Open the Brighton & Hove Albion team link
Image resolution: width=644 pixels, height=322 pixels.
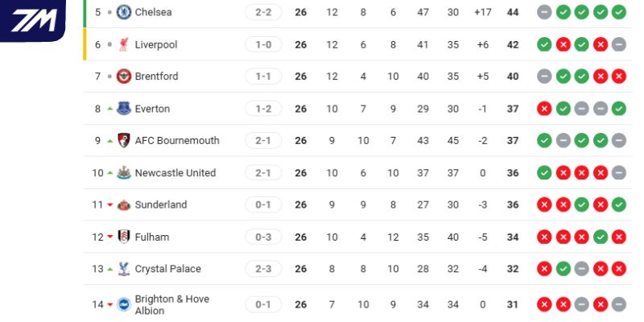click(x=171, y=304)
